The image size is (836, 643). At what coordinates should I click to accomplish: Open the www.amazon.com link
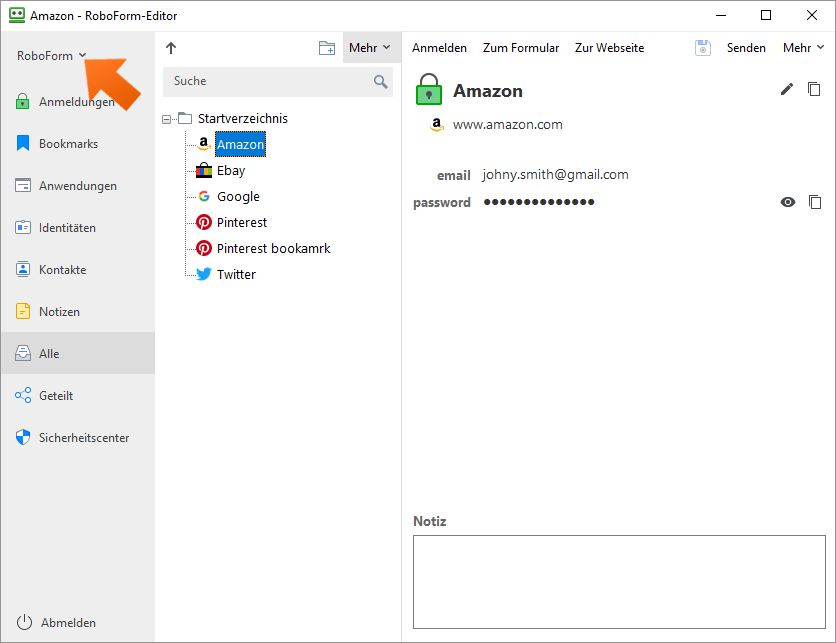pyautogui.click(x=508, y=125)
